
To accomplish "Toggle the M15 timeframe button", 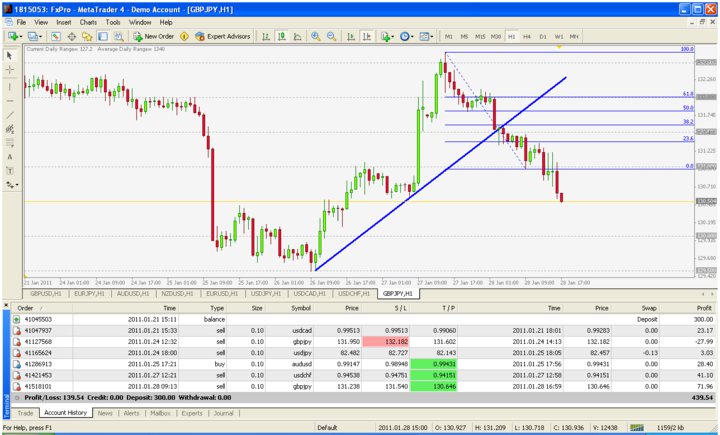I will click(x=480, y=36).
